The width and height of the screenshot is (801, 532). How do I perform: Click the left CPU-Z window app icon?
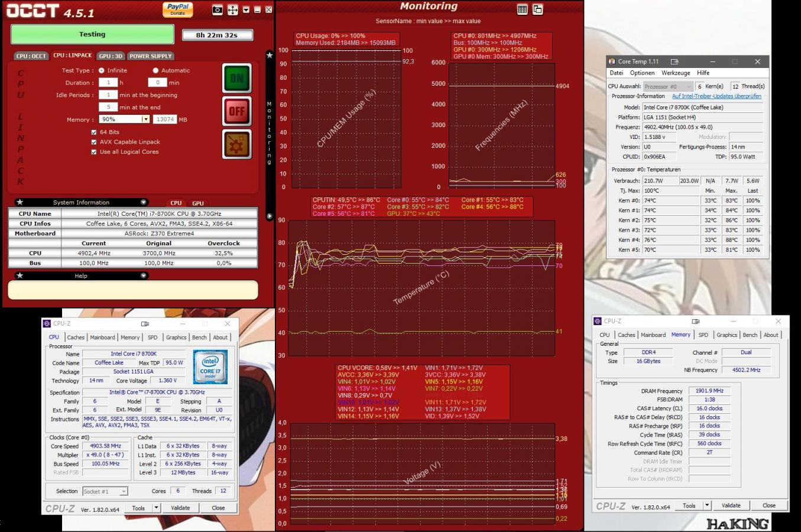click(47, 324)
